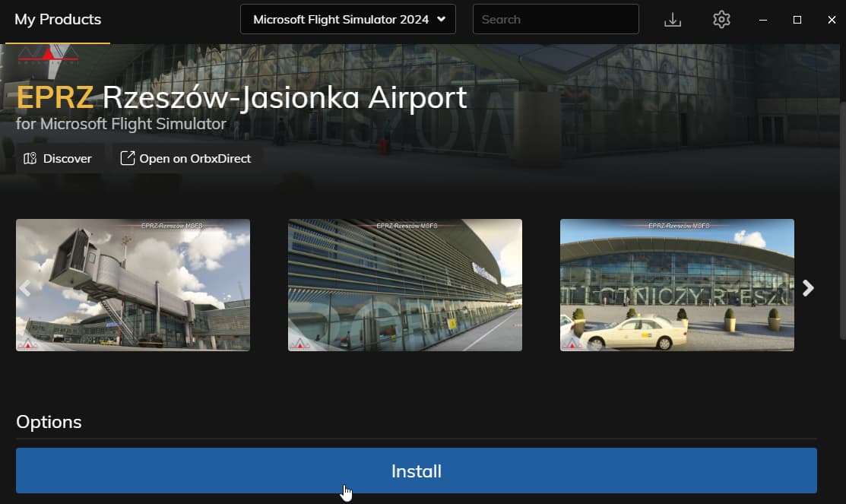Go back using the left gallery chevron

tap(26, 288)
